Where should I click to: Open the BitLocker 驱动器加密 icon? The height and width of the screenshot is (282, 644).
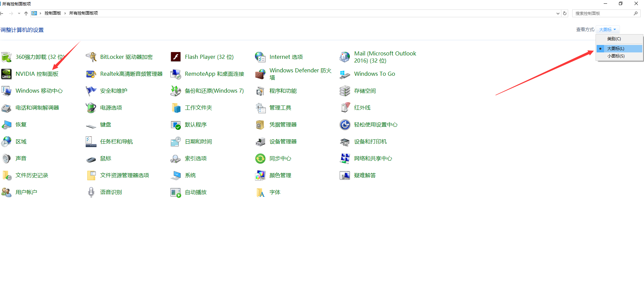click(91, 57)
